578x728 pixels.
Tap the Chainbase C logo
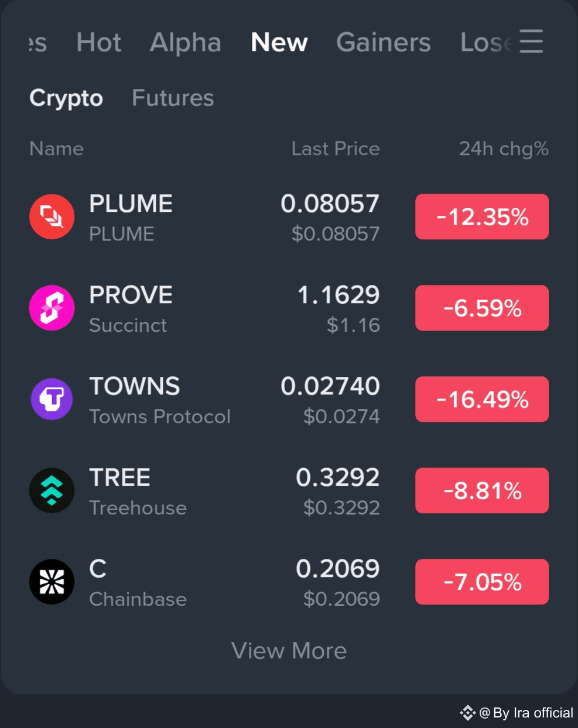click(52, 582)
